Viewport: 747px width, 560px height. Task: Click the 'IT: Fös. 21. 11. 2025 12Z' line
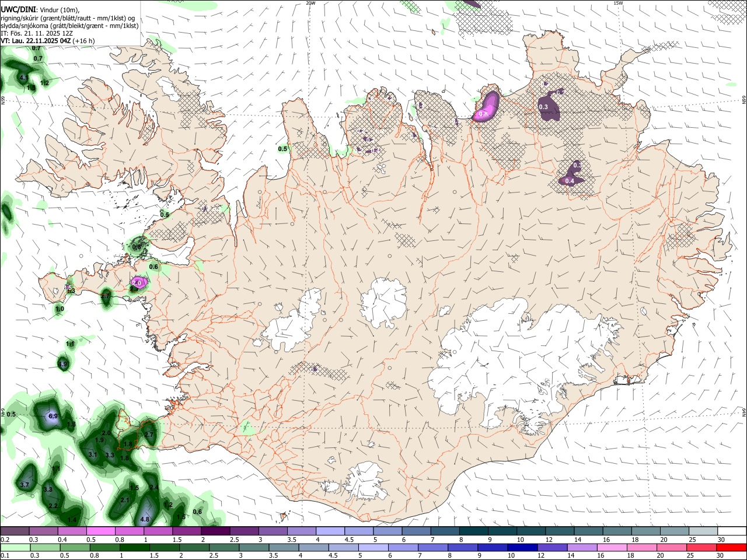coord(36,33)
